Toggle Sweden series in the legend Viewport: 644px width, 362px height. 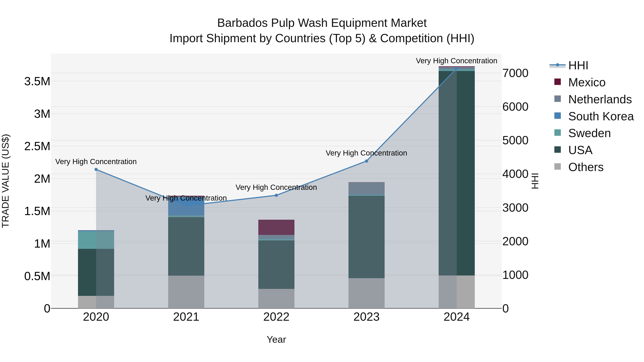click(582, 133)
